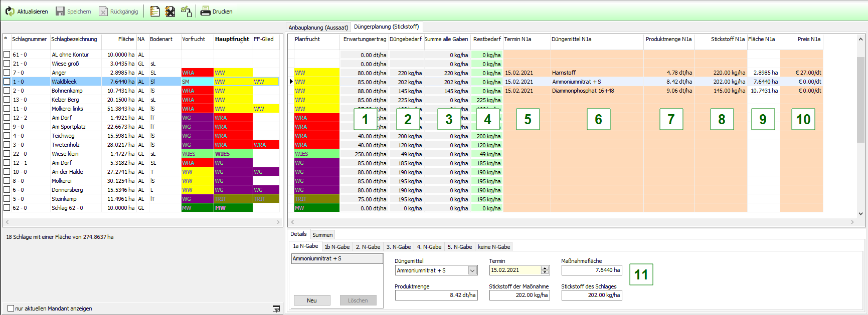
Task: Click the Aktualisieren refresh icon
Action: [x=10, y=12]
